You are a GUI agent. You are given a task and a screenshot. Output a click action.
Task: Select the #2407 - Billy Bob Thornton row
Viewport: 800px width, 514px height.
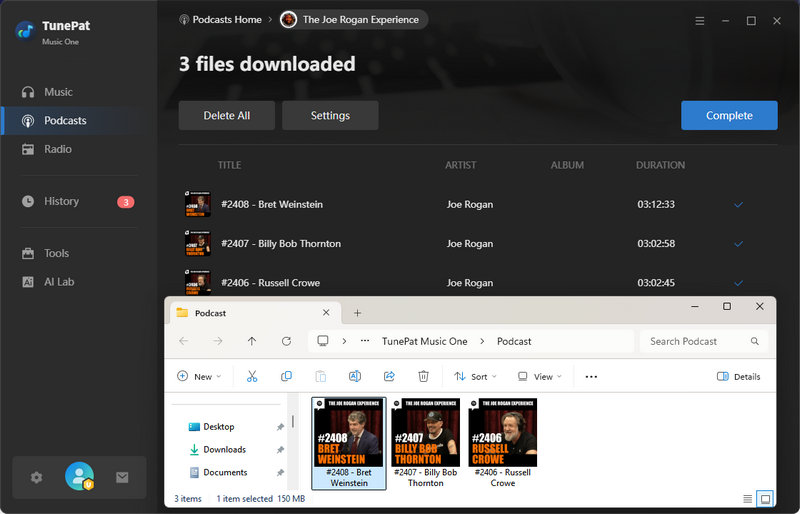coord(478,243)
